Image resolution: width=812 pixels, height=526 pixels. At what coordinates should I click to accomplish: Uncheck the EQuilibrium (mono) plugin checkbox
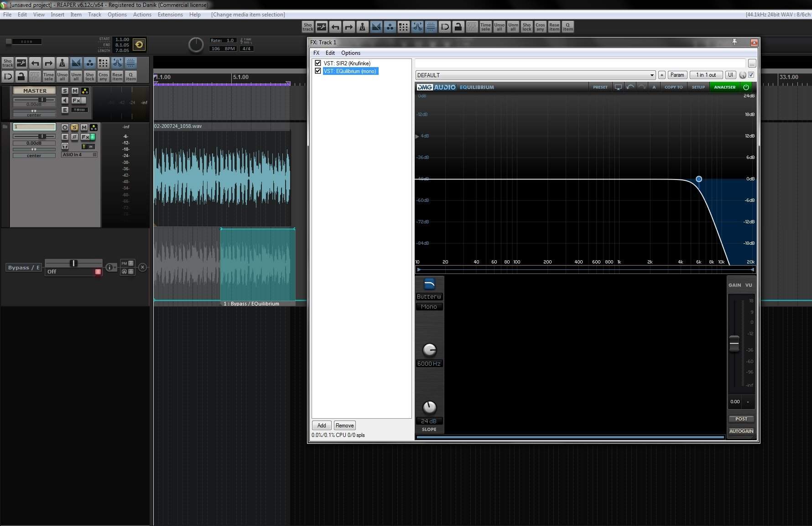318,71
